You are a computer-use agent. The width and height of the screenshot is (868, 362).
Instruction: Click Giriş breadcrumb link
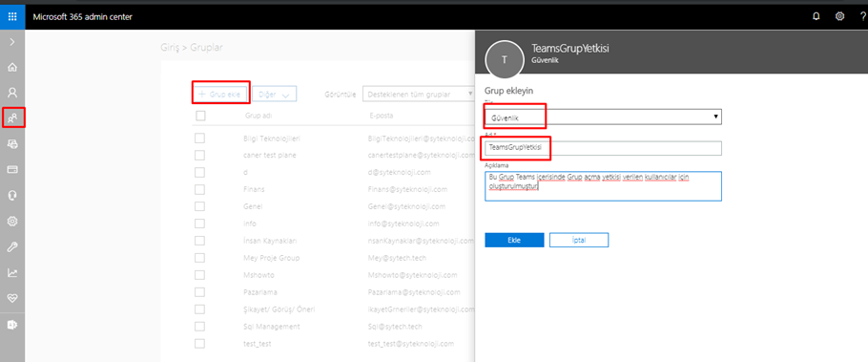click(x=170, y=48)
